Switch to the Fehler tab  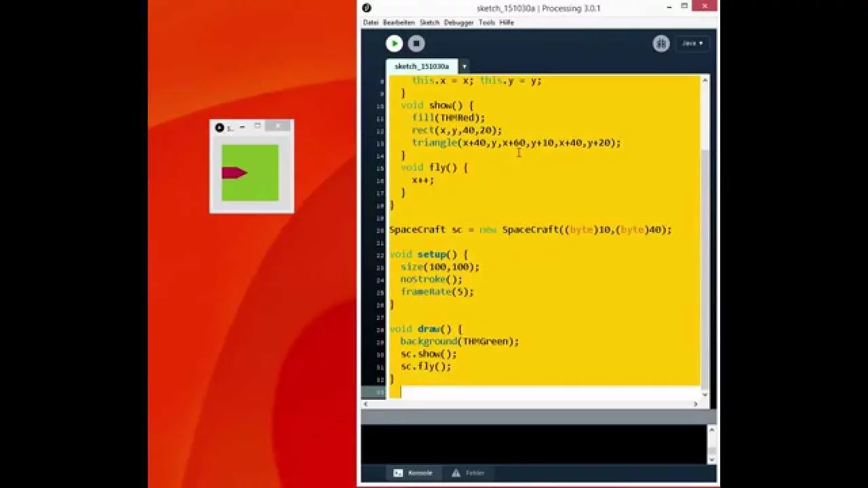point(469,473)
